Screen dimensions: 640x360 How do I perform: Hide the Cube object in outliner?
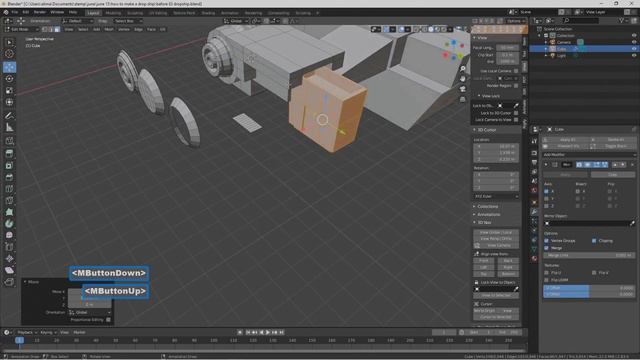634,49
